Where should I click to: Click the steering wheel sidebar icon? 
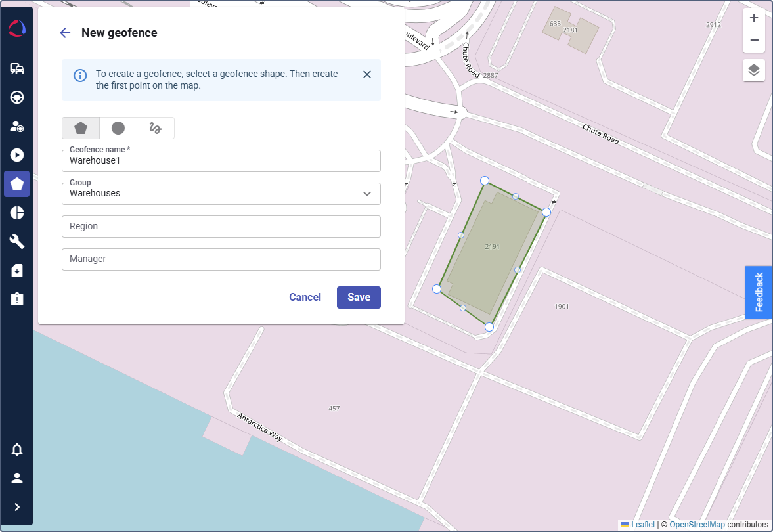click(x=17, y=98)
